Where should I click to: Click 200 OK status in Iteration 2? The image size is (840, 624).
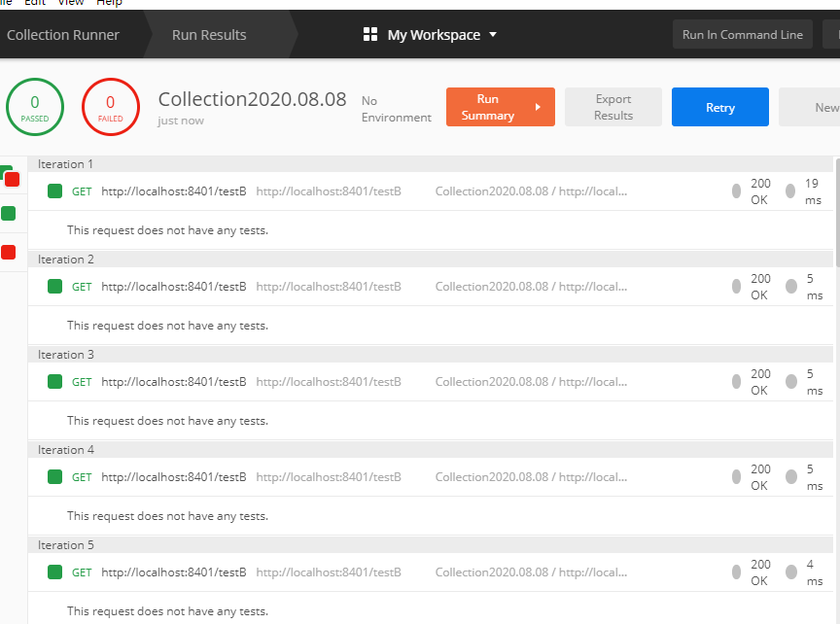point(760,287)
